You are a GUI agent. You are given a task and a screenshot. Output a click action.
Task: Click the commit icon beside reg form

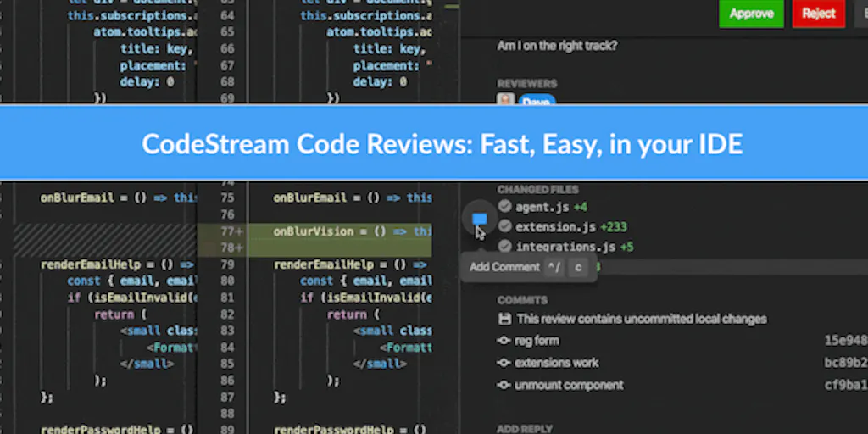click(504, 341)
